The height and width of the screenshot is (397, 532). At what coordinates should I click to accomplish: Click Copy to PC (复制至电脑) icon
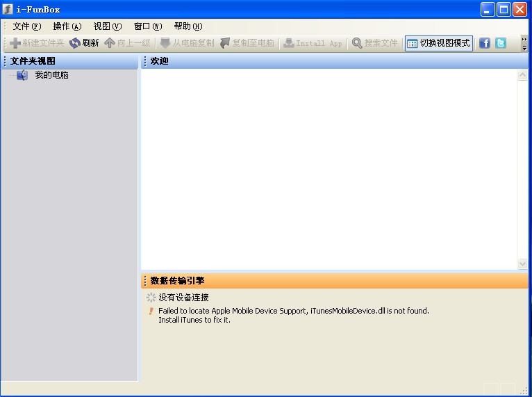coord(225,43)
